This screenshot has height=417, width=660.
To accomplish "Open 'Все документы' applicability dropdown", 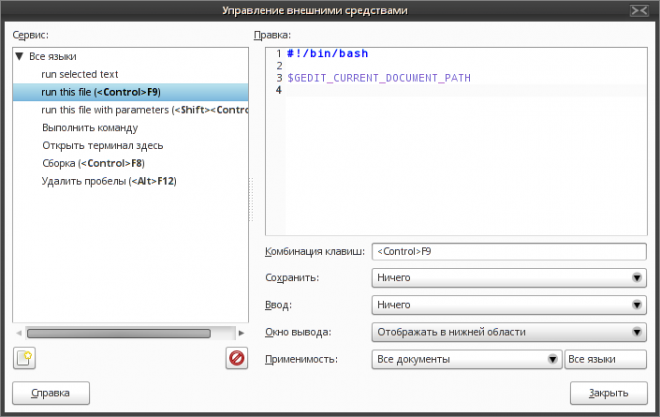I will [466, 359].
